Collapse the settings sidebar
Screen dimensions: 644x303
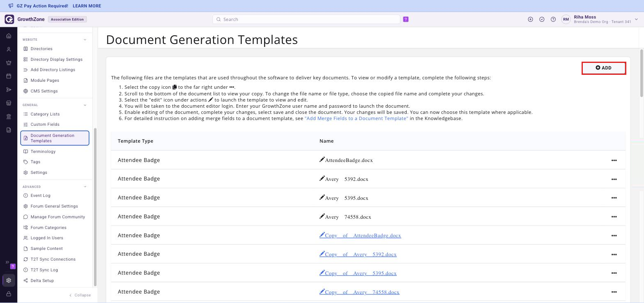(80, 295)
